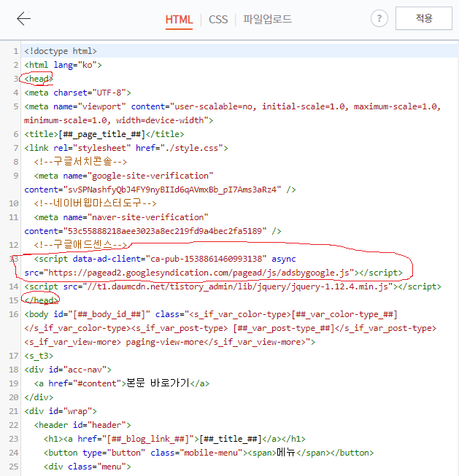The image size is (459, 476).
Task: Go back using the left arrow icon
Action: (23, 19)
